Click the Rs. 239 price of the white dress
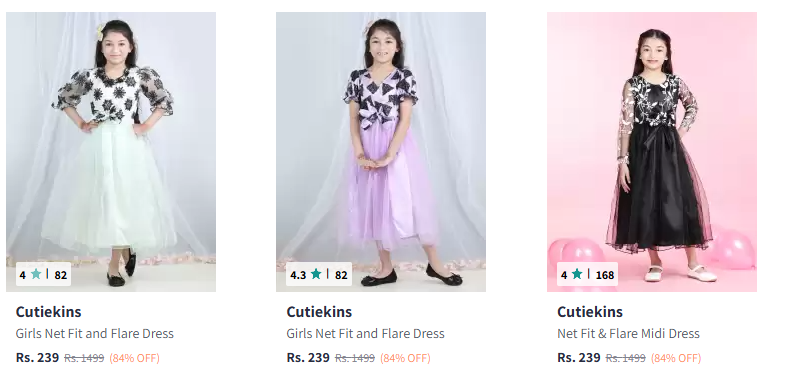Screen dimensions: 785x380 38,358
